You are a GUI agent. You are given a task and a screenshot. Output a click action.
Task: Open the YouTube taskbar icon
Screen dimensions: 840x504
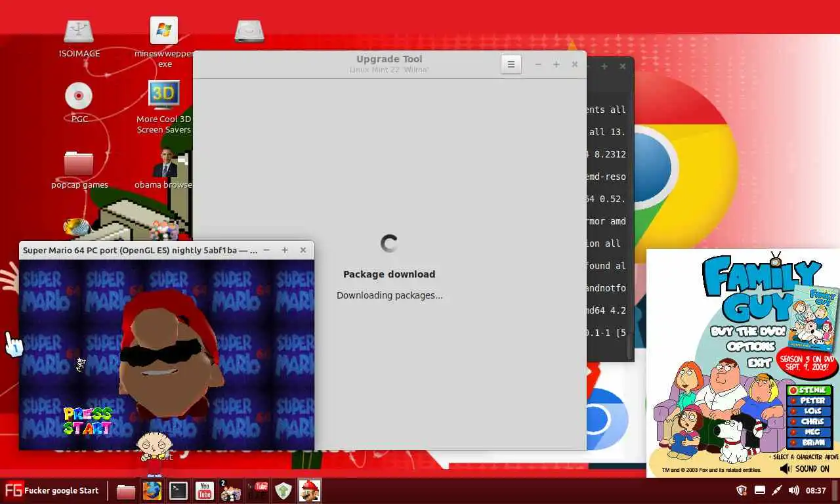(x=205, y=491)
